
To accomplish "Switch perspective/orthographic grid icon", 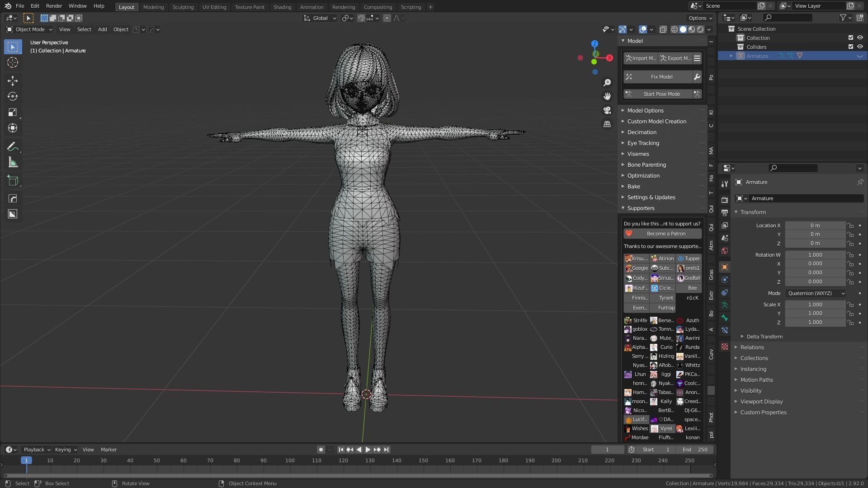I will pos(607,124).
